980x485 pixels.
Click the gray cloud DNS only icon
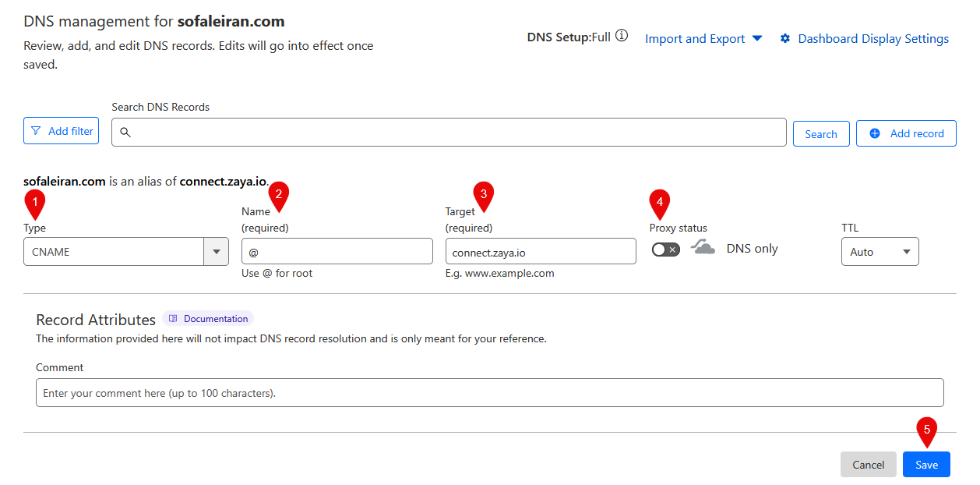[703, 248]
